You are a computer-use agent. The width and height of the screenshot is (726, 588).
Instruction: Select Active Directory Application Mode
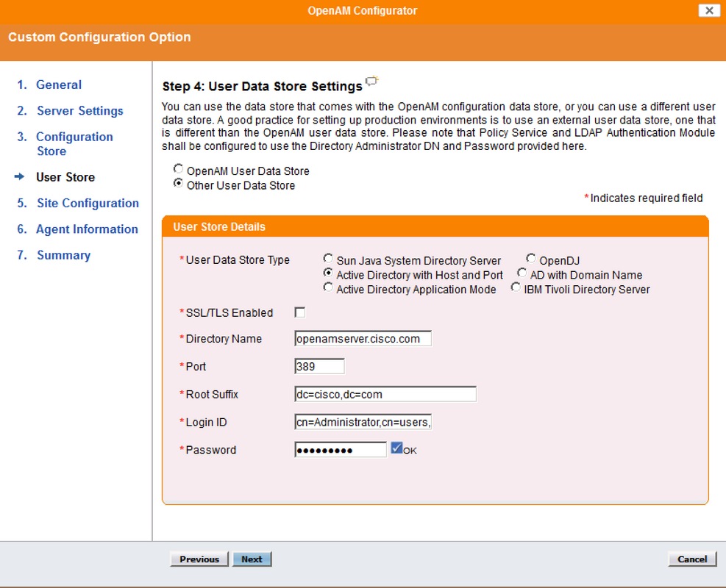tap(328, 289)
